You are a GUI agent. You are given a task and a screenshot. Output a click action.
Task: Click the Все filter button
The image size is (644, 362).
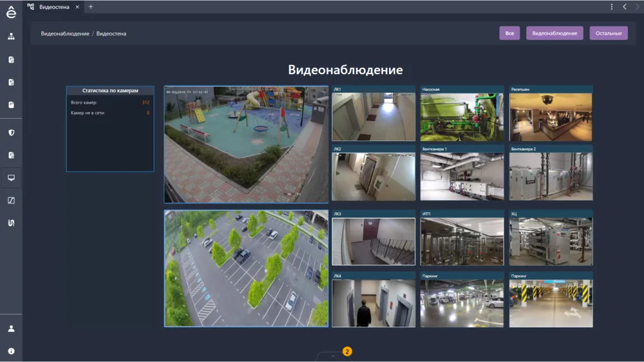click(x=509, y=33)
